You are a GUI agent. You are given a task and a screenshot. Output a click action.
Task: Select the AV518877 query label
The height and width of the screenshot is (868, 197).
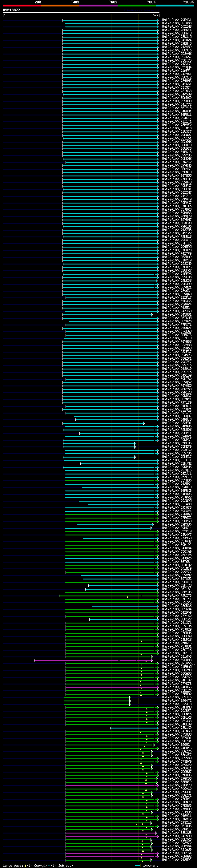pos(11,10)
